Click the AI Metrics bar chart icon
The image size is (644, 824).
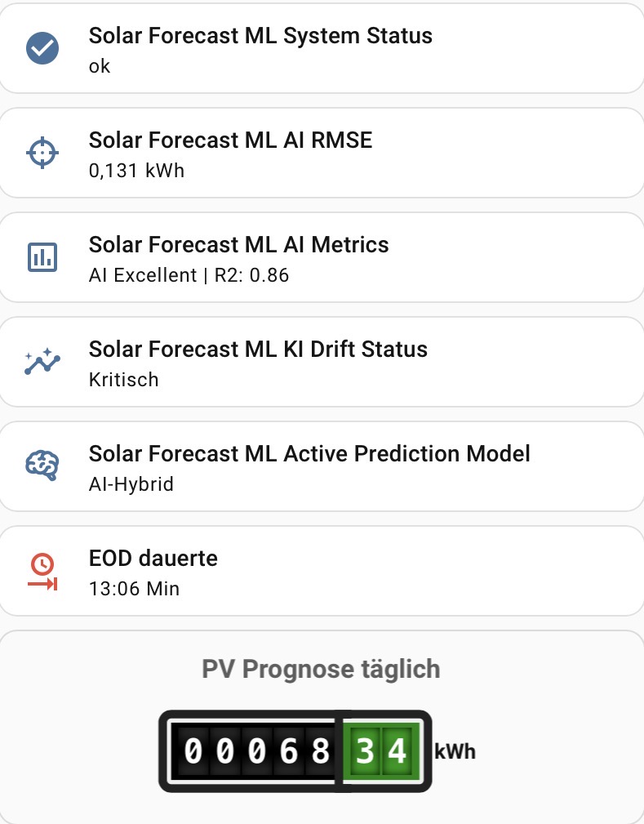[42, 257]
